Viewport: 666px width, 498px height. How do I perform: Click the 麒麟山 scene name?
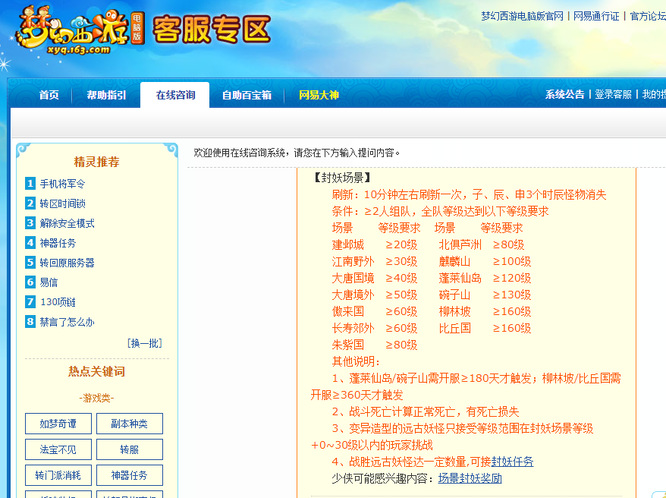[454, 261]
